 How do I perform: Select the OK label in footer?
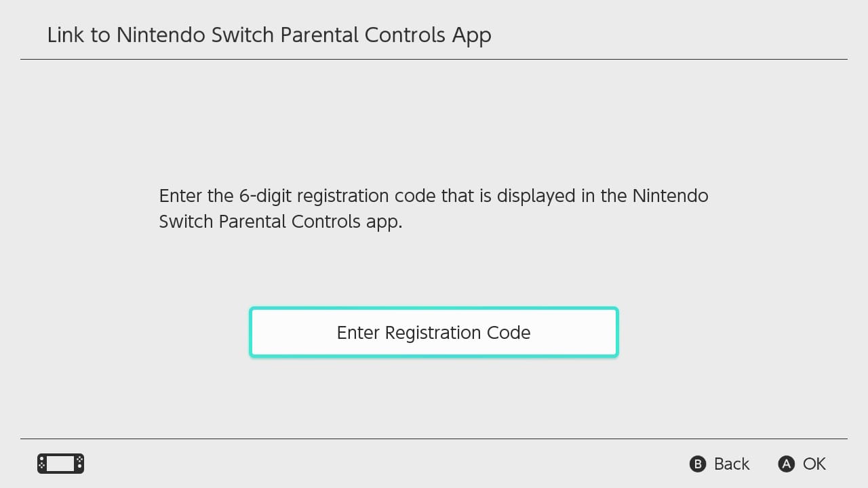814,464
